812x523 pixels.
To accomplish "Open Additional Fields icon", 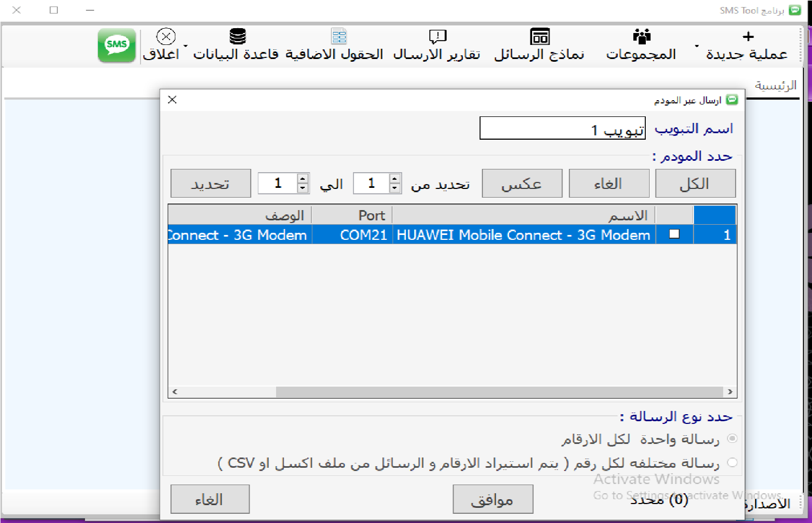I will click(339, 36).
